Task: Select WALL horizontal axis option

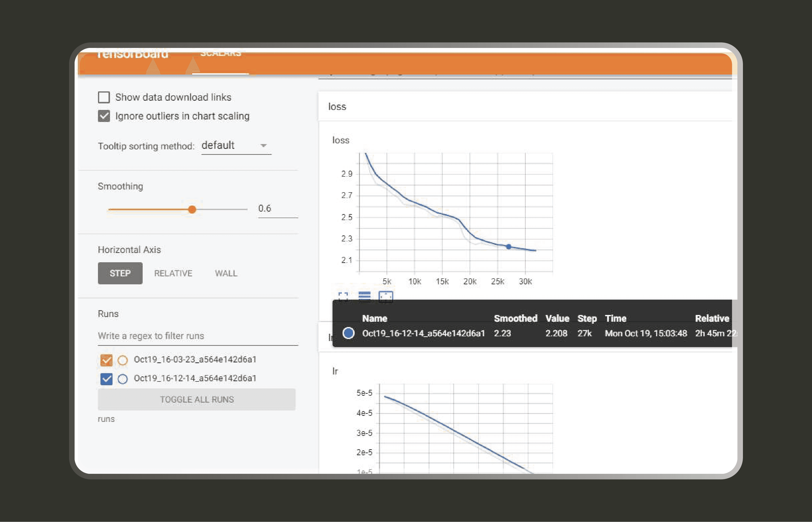Action: pos(226,273)
